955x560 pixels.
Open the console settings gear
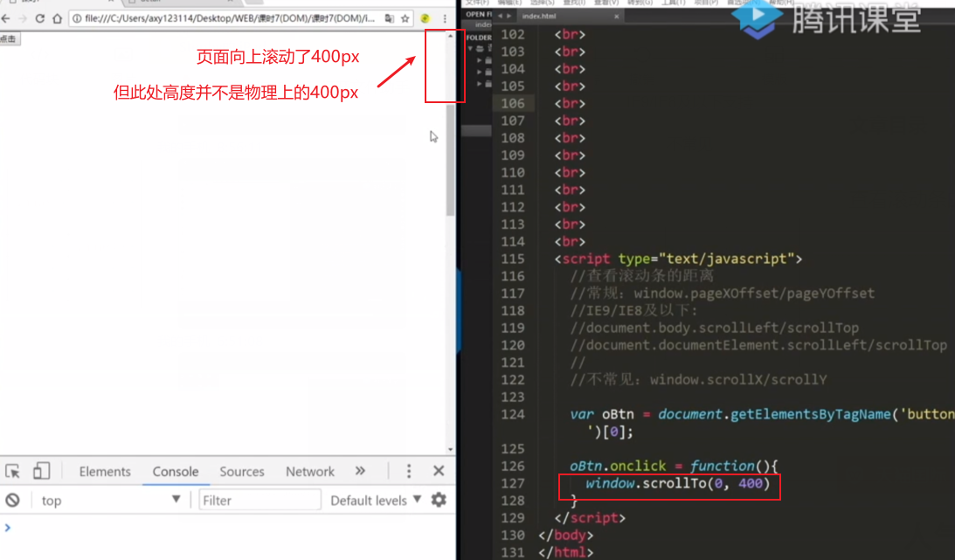439,501
